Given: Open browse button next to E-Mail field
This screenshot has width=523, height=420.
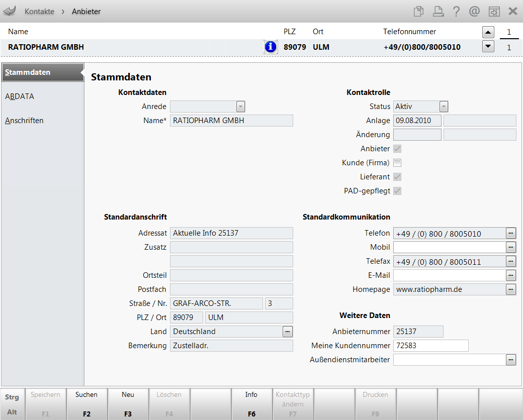Looking at the screenshot, I should tap(510, 275).
